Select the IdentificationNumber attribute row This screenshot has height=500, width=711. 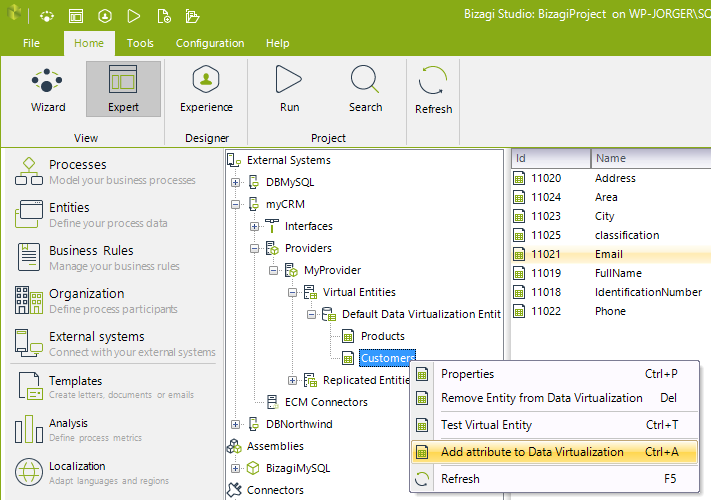click(611, 292)
